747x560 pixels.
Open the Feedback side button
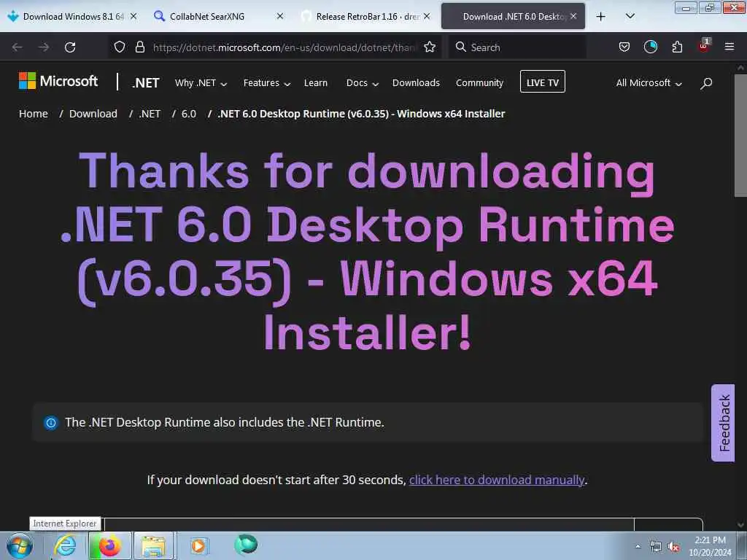[x=723, y=423]
